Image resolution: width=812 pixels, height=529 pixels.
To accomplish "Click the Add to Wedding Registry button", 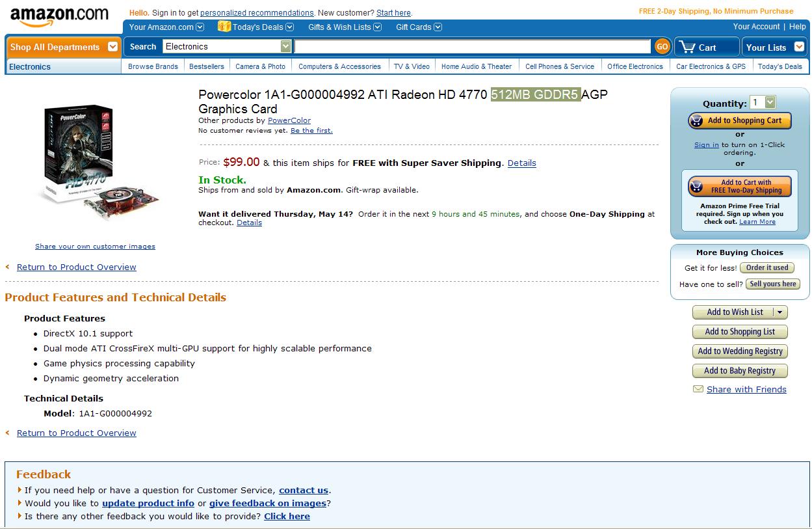I will pyautogui.click(x=740, y=351).
